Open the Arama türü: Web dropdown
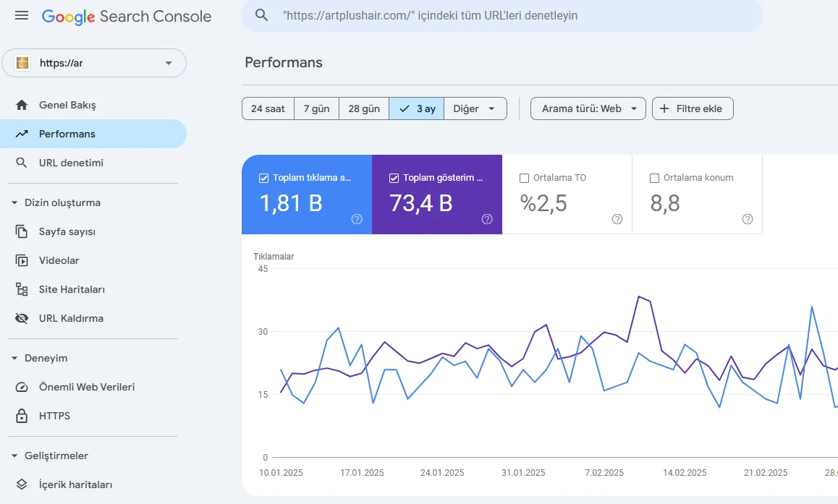 click(x=588, y=108)
